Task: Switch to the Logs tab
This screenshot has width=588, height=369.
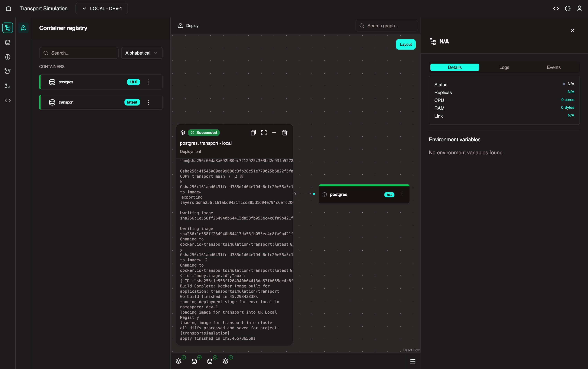Action: [504, 67]
